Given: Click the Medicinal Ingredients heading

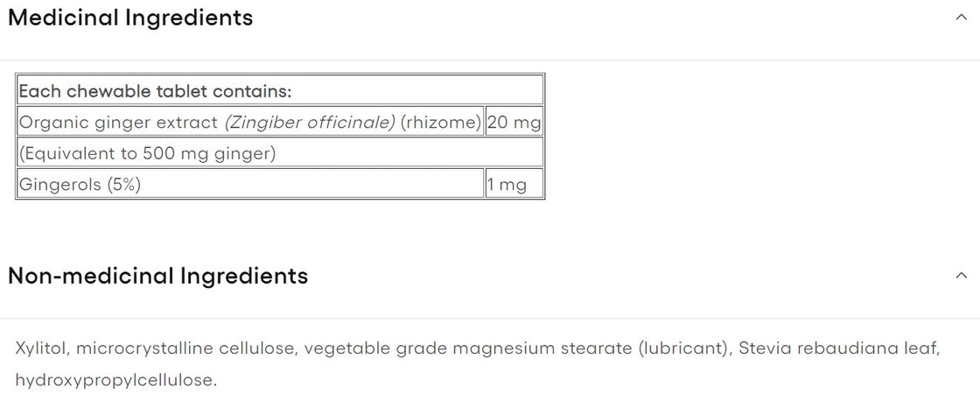Looking at the screenshot, I should pos(130,18).
